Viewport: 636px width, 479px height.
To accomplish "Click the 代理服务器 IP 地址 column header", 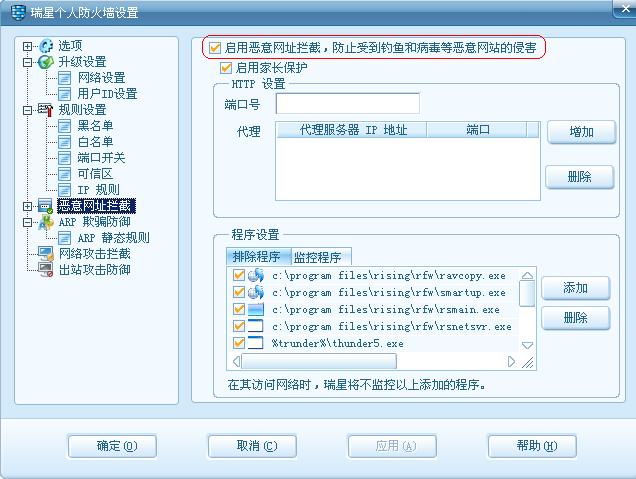I will click(x=352, y=130).
